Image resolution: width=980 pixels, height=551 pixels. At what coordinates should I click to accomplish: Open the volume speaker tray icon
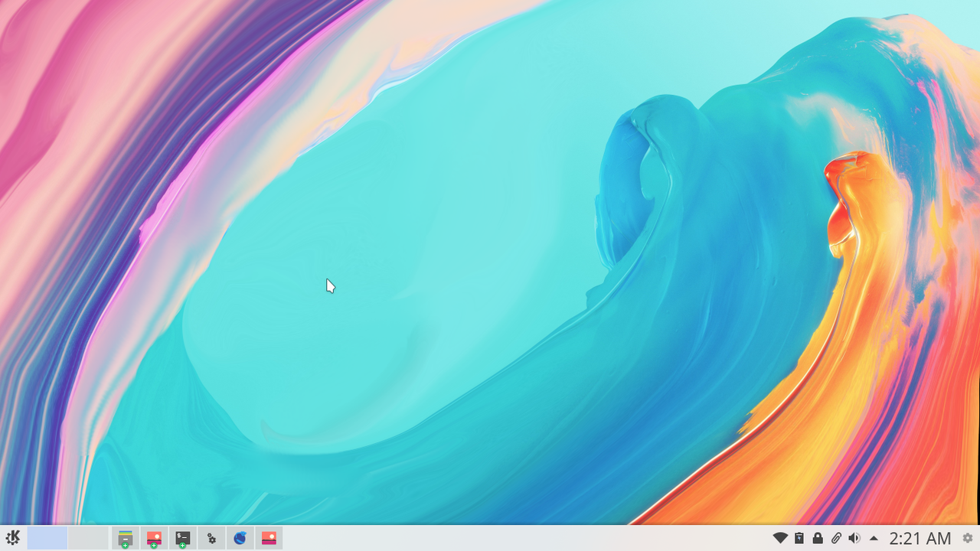(854, 538)
